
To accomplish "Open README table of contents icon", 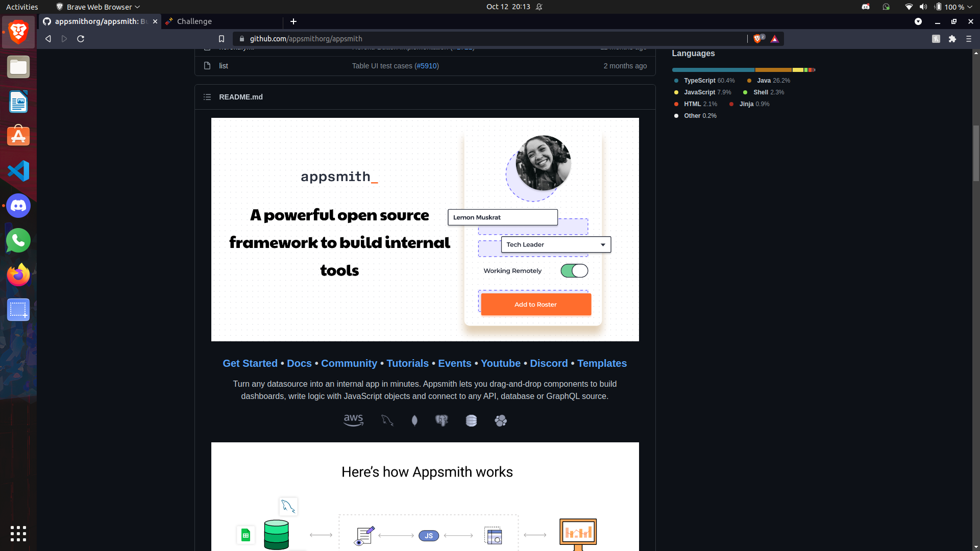I will (207, 97).
